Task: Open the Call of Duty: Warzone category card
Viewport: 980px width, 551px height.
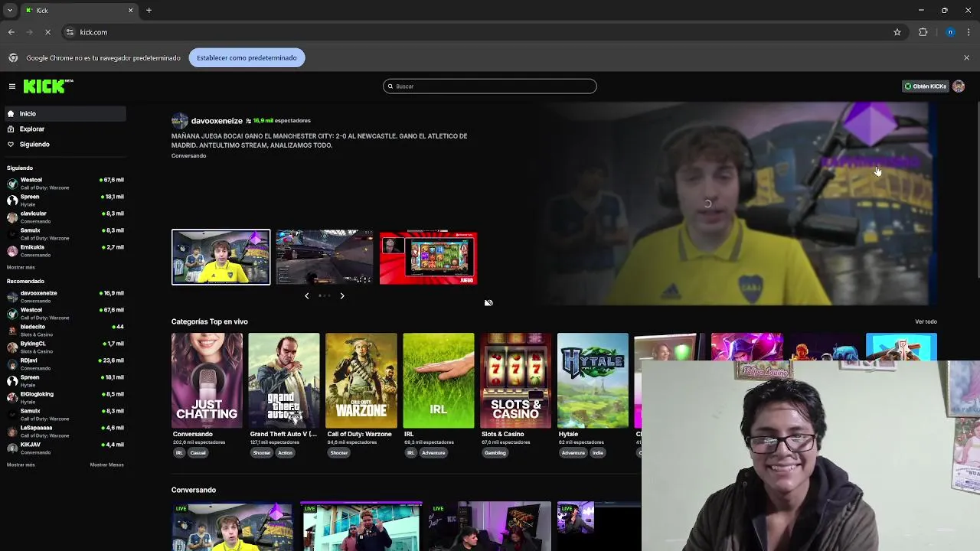Action: pyautogui.click(x=361, y=380)
